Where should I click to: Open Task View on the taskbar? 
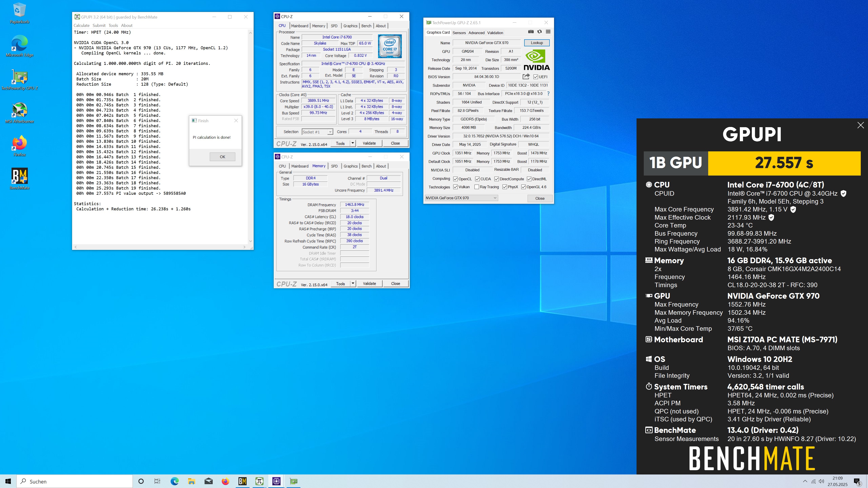157,481
